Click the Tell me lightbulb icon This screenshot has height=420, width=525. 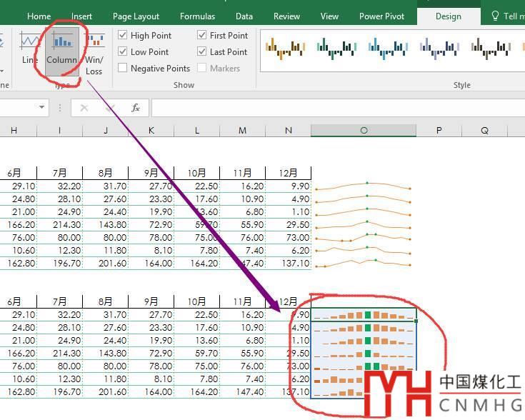click(x=496, y=16)
